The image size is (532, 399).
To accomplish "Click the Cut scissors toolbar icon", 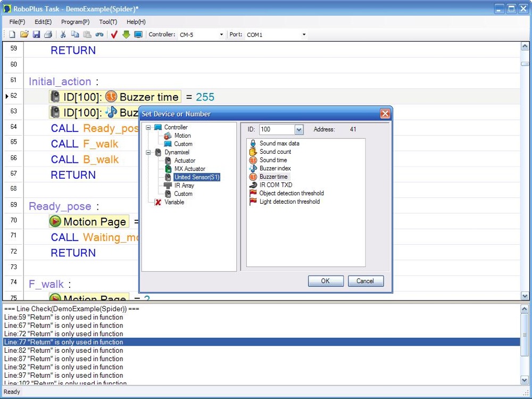I will (x=63, y=34).
